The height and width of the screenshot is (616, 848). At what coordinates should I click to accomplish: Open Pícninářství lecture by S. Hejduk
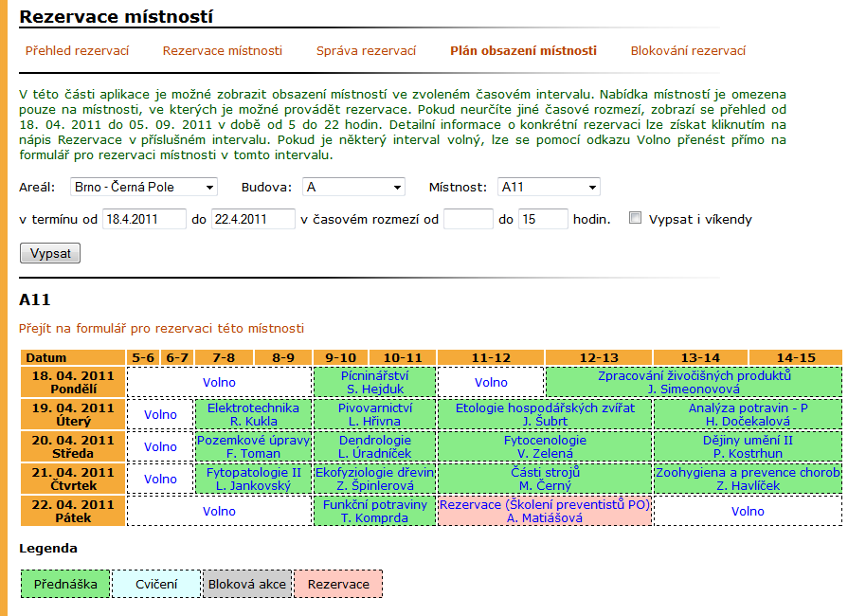tap(375, 382)
